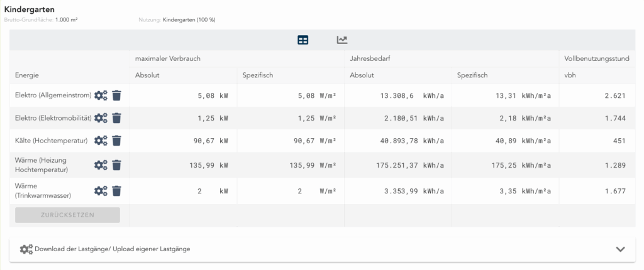This screenshot has width=644, height=270.
Task: Select the 2.621 full-load hours value
Action: (615, 95)
